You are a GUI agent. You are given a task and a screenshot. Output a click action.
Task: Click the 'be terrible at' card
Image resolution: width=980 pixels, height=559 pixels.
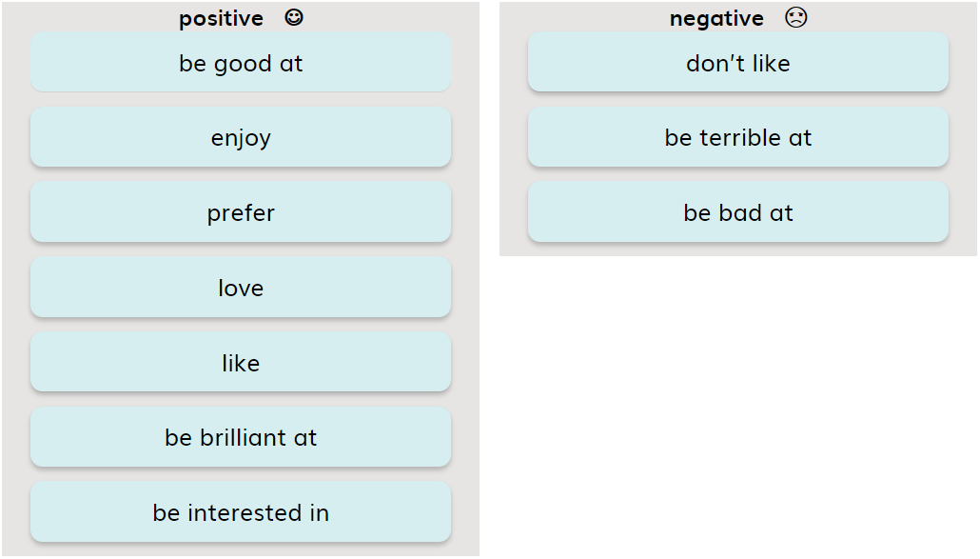coord(738,137)
